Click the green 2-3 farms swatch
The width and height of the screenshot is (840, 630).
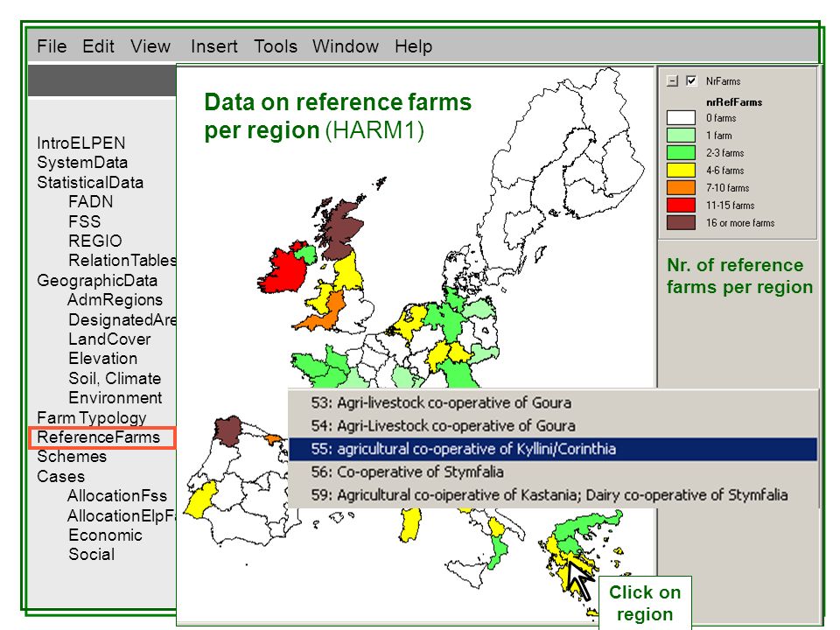[681, 152]
